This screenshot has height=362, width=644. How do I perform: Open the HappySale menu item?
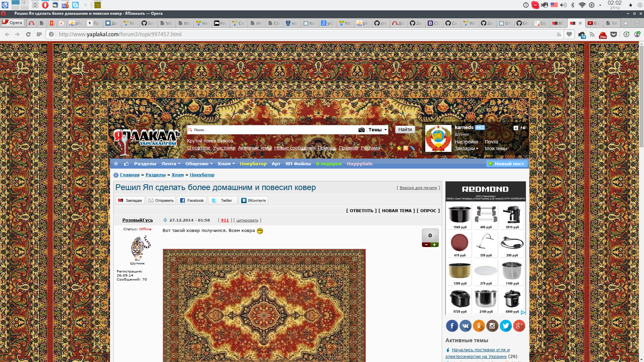point(360,164)
